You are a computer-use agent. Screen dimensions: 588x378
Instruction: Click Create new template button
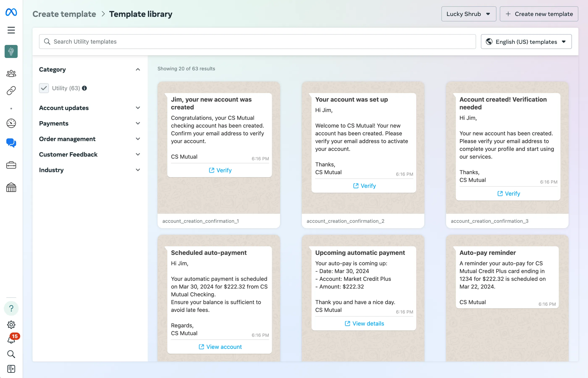click(539, 14)
